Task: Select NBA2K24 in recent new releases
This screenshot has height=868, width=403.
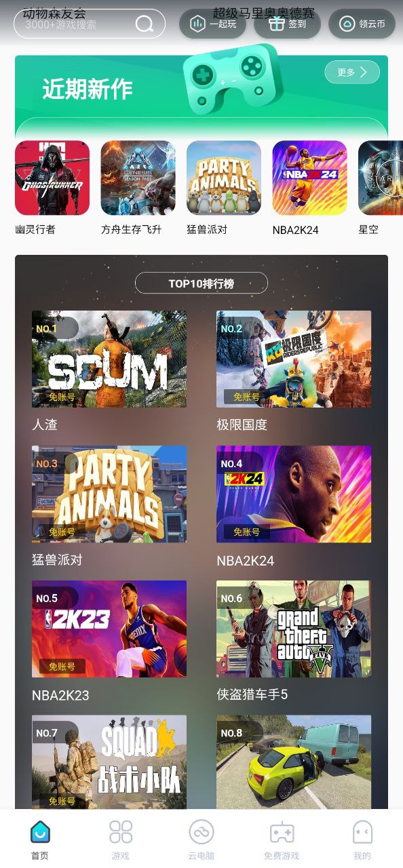Action: tap(309, 178)
